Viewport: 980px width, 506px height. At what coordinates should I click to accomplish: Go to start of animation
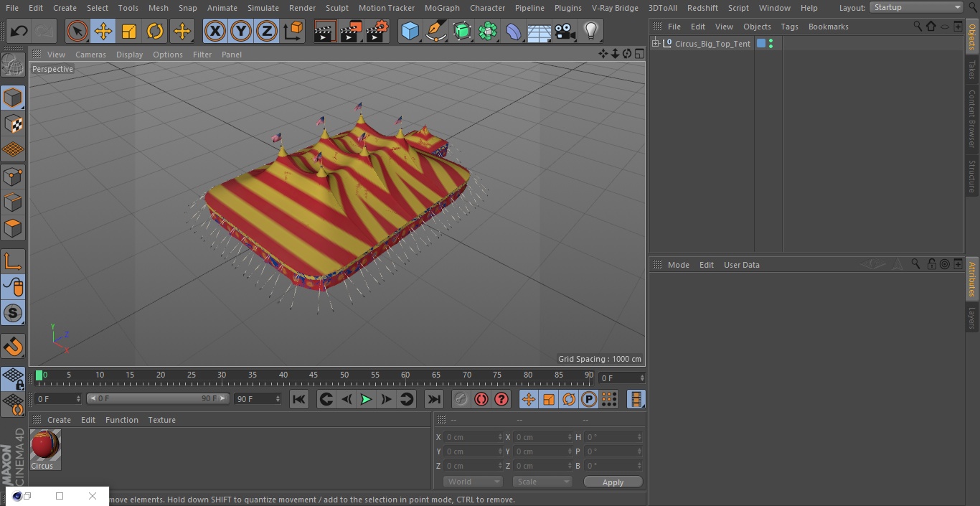(x=299, y=399)
